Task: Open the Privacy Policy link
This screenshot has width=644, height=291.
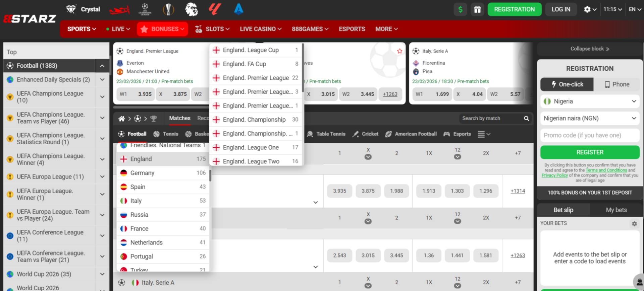Action: click(554, 175)
